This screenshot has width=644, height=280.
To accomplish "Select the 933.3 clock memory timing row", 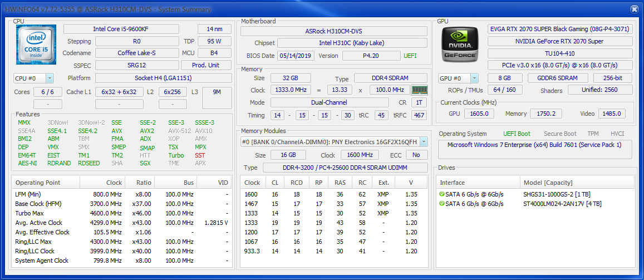I will pos(333,251).
